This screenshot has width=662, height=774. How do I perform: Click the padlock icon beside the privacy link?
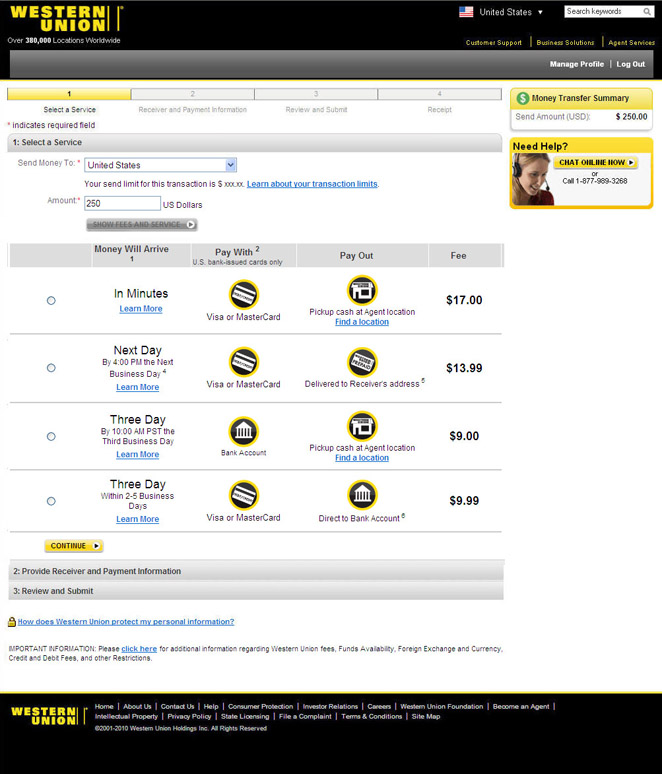(12, 622)
